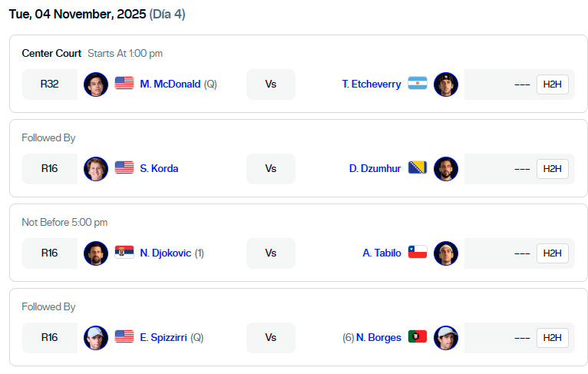Viewport: 588px width, 374px height.
Task: Click the USA flag beside E. Spizzirri
Action: coord(124,337)
